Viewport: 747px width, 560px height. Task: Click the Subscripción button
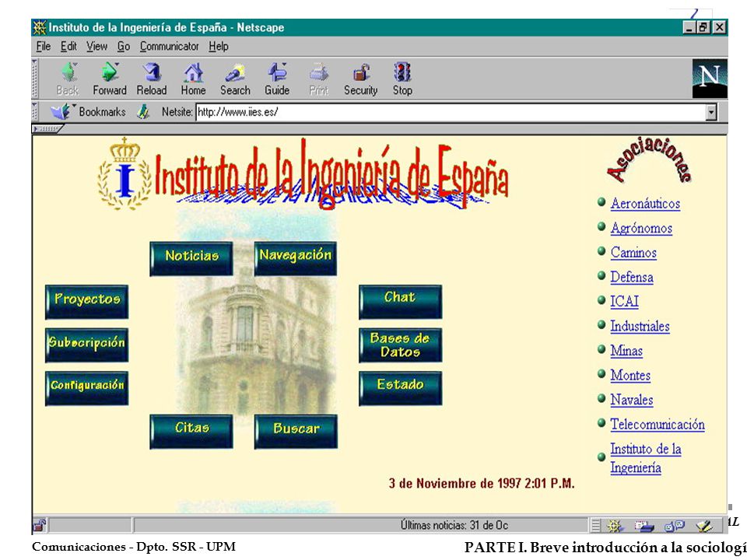point(86,345)
